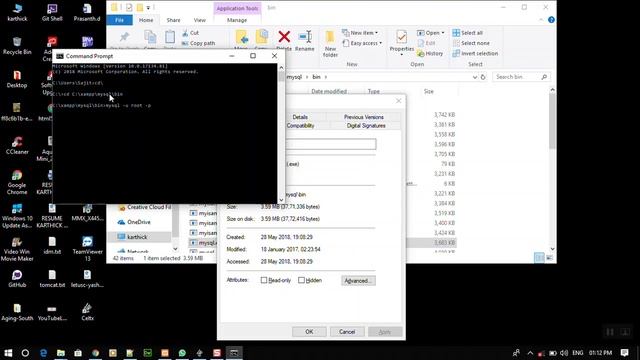
Task: Open Digital Signatures tab in Properties
Action: pyautogui.click(x=366, y=126)
